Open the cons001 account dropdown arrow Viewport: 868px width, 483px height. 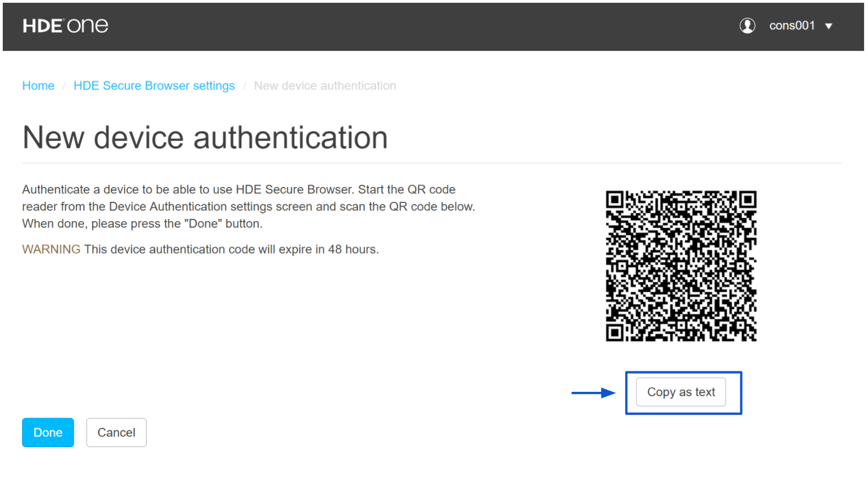click(828, 26)
